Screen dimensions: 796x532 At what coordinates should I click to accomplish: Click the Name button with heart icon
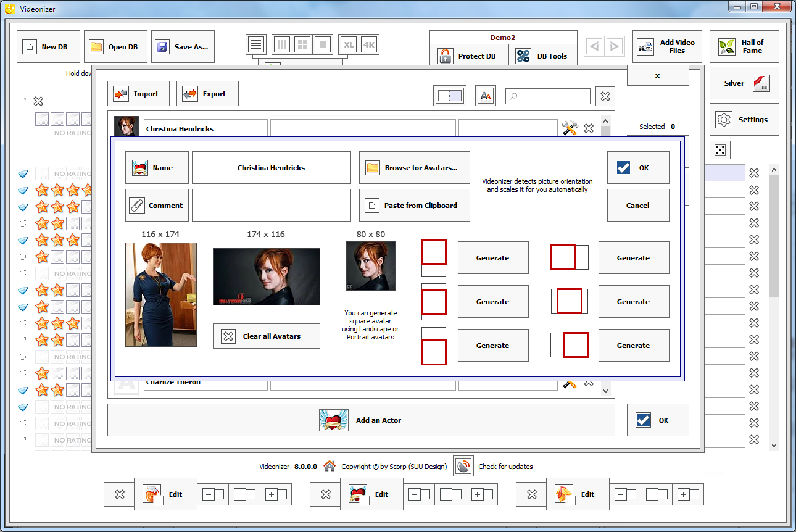pyautogui.click(x=157, y=168)
